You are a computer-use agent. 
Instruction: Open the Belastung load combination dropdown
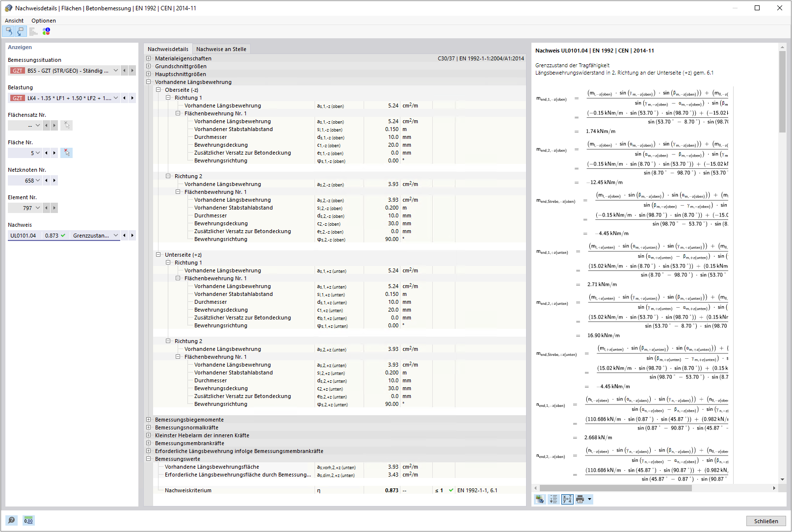(116, 98)
